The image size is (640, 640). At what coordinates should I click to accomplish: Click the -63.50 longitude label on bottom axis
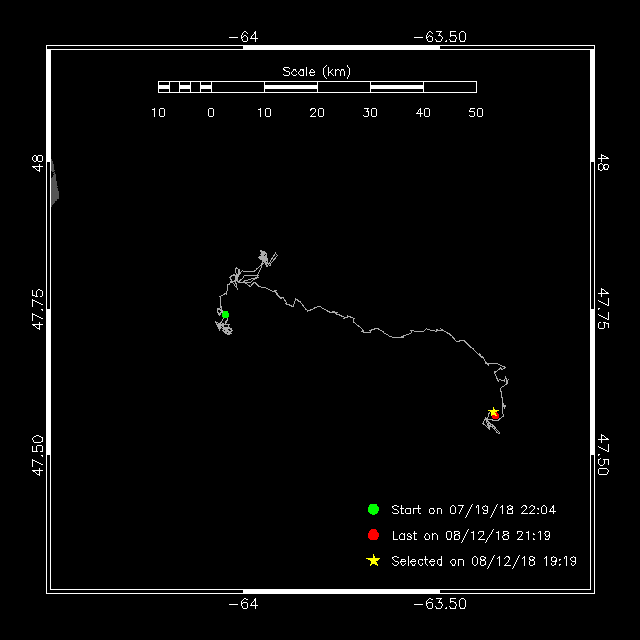pyautogui.click(x=440, y=604)
